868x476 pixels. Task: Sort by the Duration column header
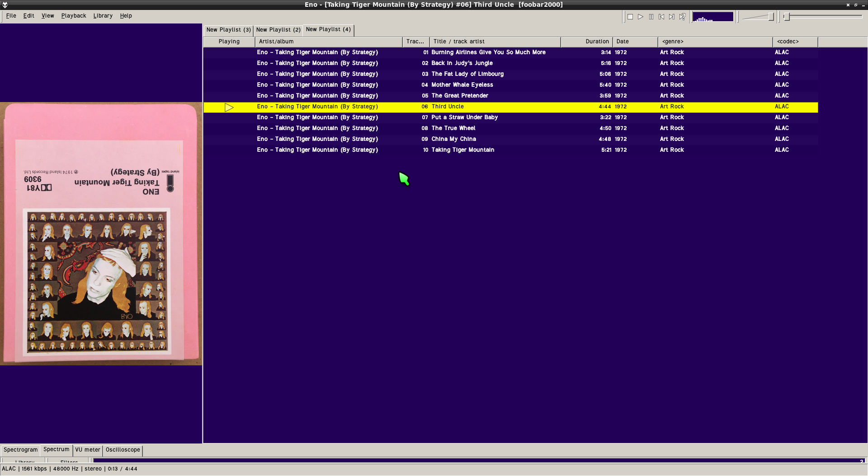coord(587,42)
